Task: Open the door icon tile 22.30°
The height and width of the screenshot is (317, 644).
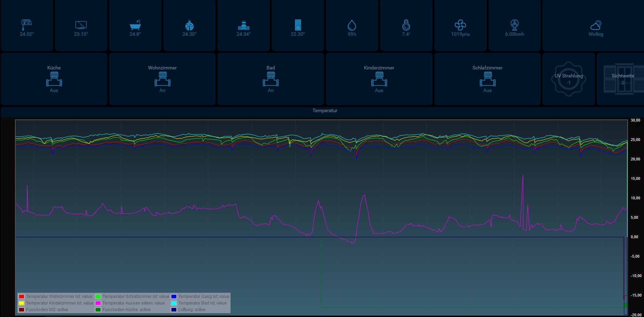Action: tap(298, 25)
